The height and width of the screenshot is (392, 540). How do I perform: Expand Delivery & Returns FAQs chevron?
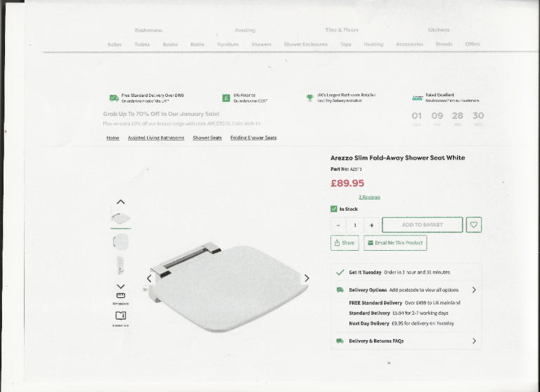474,341
